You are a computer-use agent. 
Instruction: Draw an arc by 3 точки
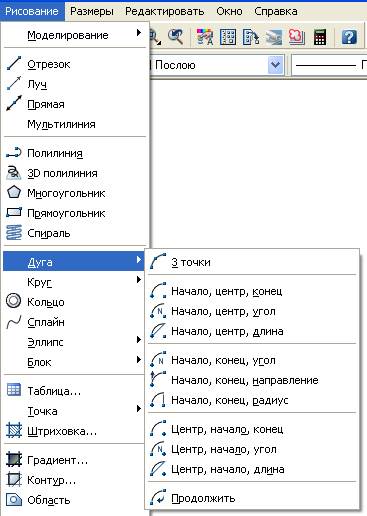click(252, 262)
